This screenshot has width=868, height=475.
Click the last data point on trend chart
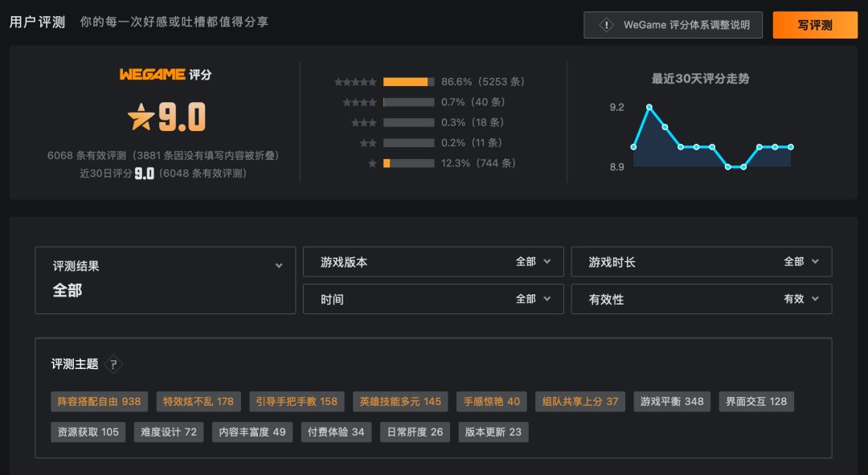[x=791, y=147]
